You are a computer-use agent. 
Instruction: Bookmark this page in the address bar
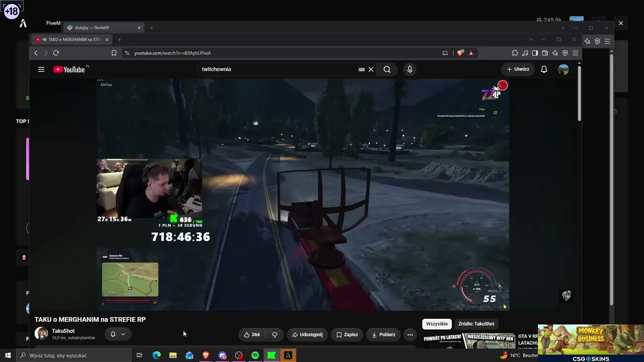click(x=114, y=53)
